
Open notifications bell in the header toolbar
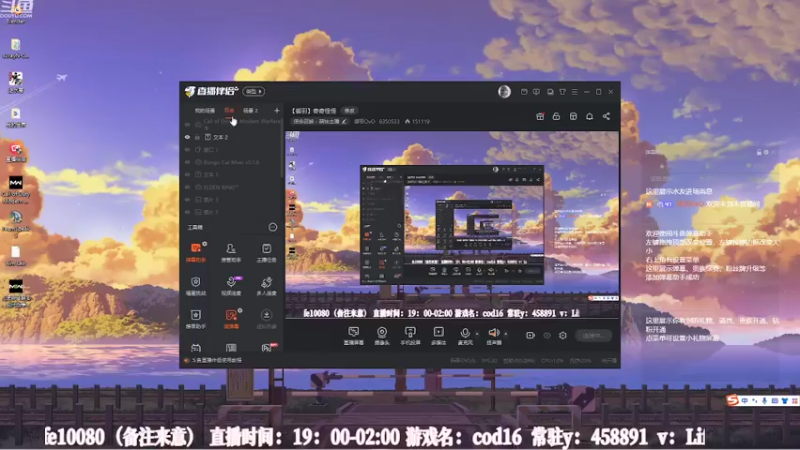click(589, 116)
